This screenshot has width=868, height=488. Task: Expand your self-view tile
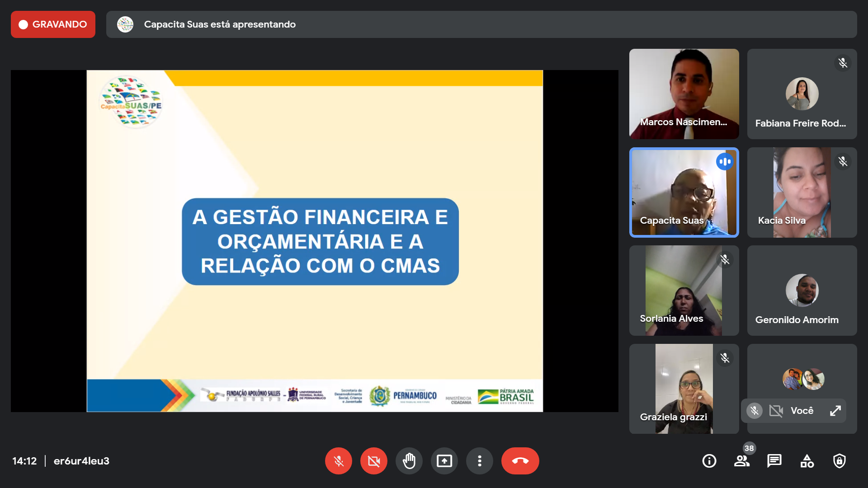tap(835, 410)
